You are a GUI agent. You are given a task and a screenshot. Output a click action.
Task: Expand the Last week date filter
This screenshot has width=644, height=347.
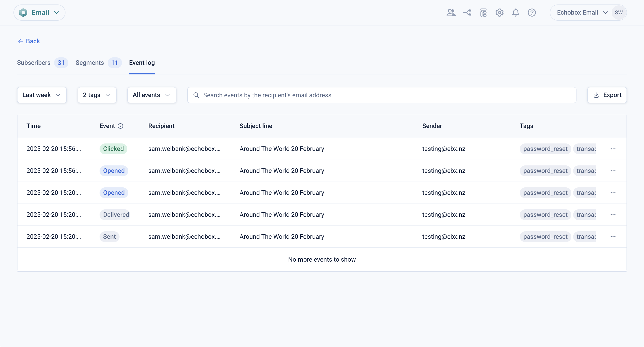click(42, 95)
